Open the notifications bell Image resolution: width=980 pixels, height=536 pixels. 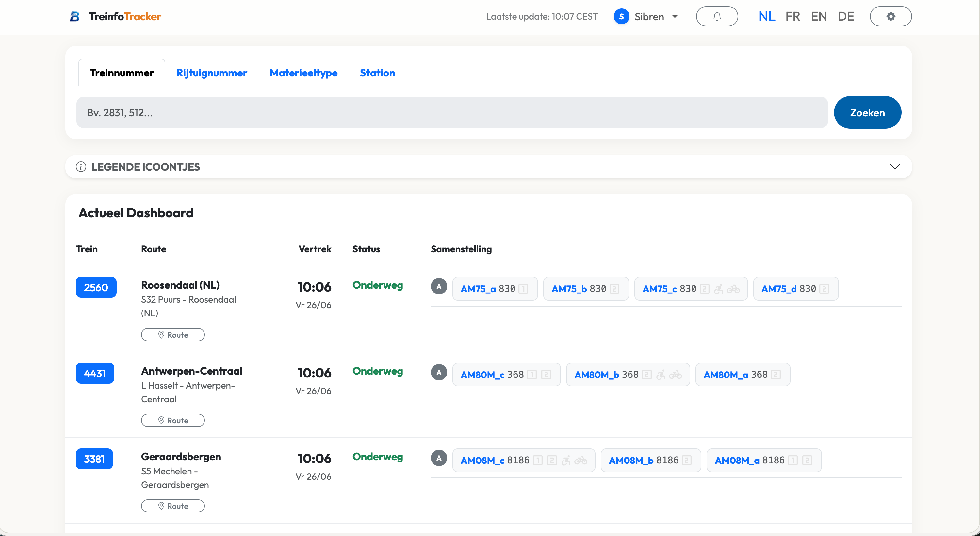click(717, 16)
